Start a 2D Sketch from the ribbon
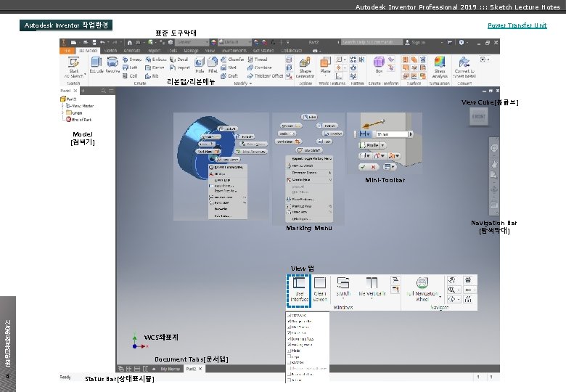 (x=73, y=66)
